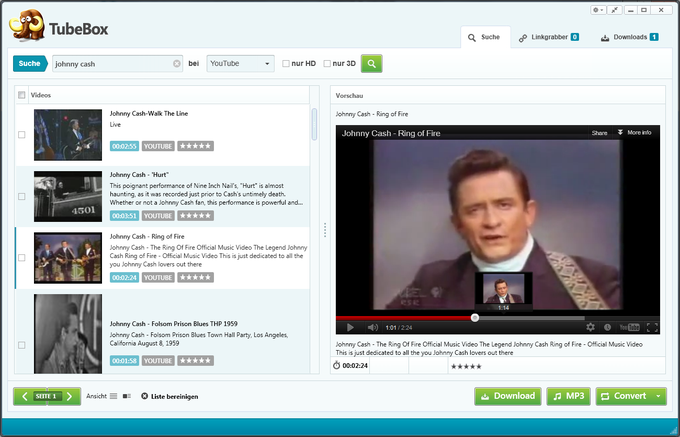Click the panel splitter handle dots

(325, 230)
